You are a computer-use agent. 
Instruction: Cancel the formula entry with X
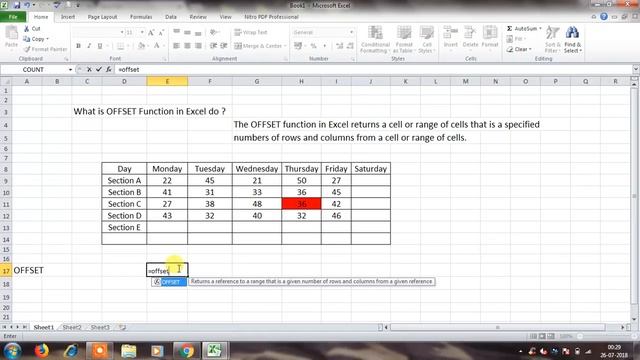point(89,69)
